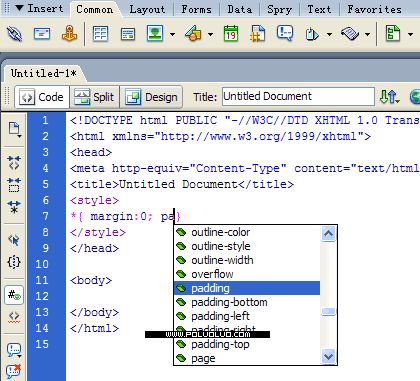
Task: Click the Collapse Full Tag icon
Action: pos(14,162)
